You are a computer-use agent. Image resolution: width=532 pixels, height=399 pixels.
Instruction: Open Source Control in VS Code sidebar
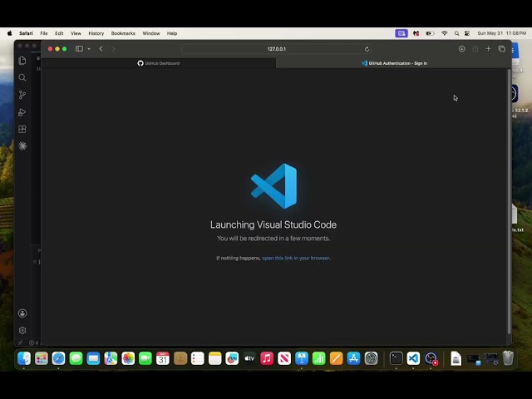coord(22,95)
